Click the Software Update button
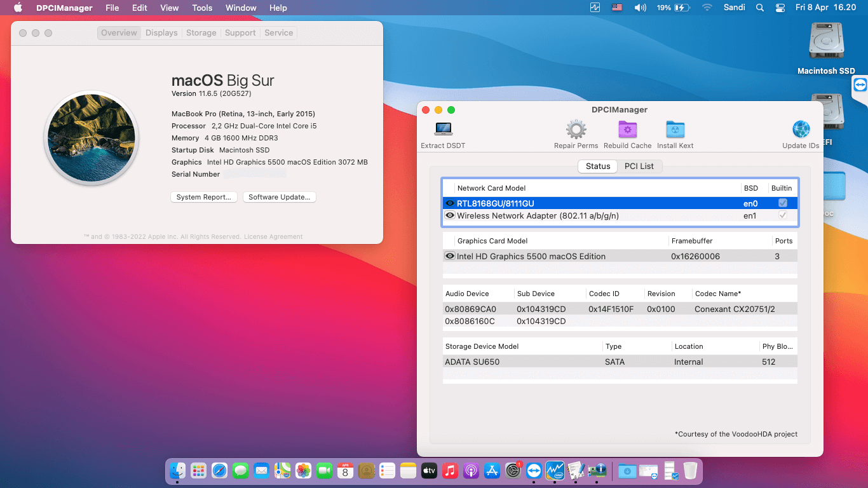 coord(279,197)
